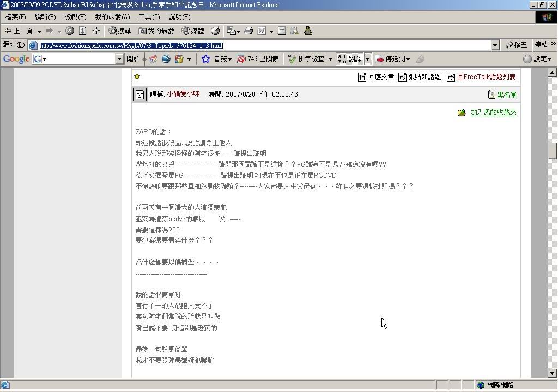Expand the address bar dropdown
This screenshot has width=558, height=392.
pos(495,45)
